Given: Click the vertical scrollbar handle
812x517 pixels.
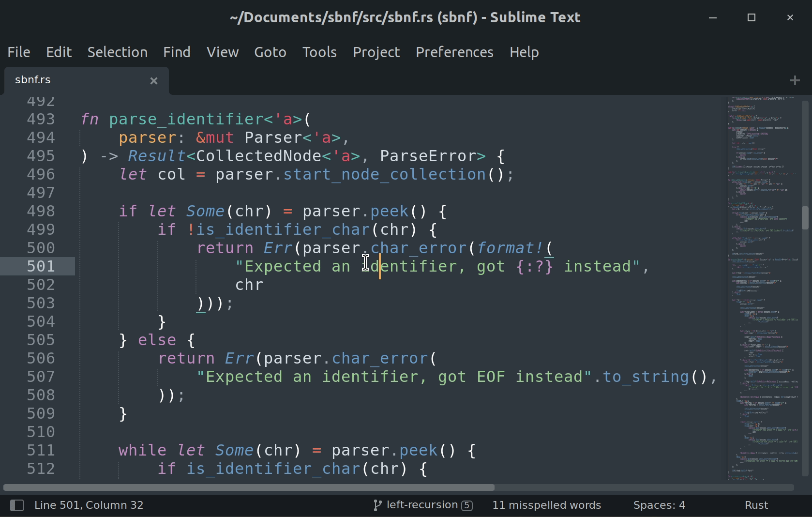Looking at the screenshot, I should point(805,218).
